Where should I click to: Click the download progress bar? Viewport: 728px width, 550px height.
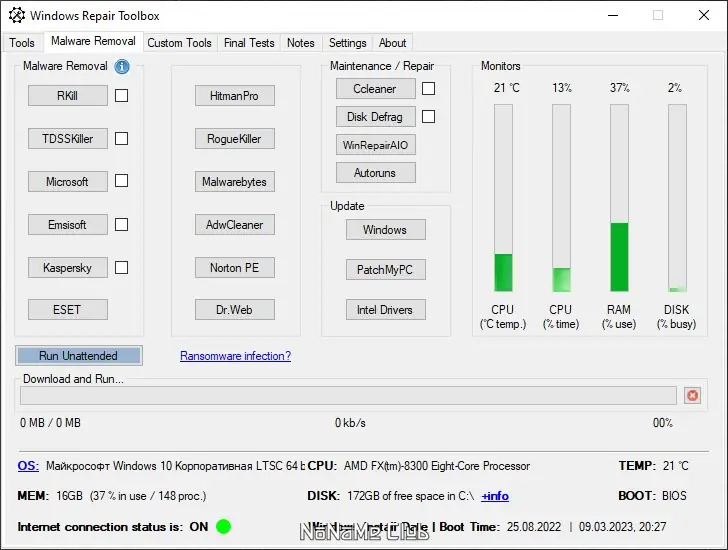(348, 395)
